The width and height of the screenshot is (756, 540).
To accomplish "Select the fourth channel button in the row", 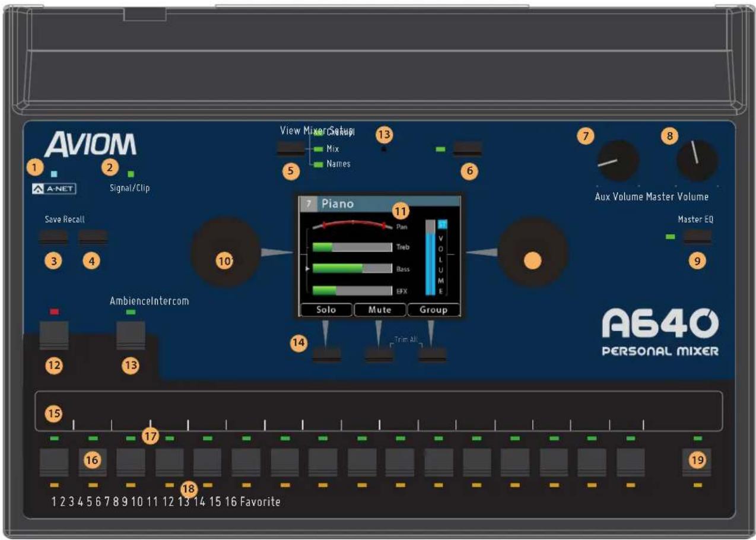I will (x=170, y=463).
